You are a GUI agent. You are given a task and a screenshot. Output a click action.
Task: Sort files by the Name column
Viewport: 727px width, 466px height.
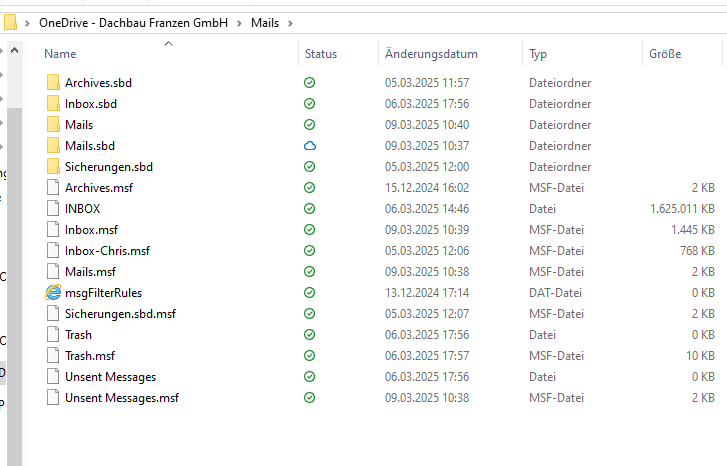click(x=60, y=54)
